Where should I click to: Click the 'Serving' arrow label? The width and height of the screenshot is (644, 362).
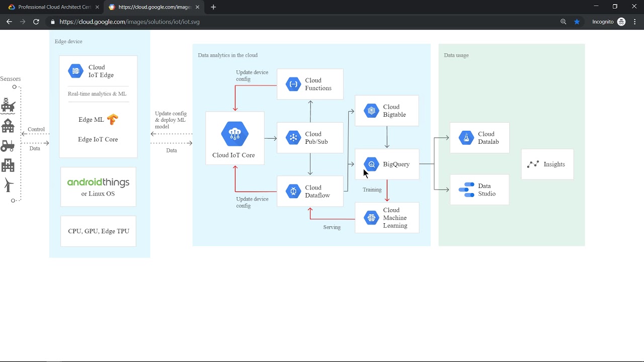(332, 227)
